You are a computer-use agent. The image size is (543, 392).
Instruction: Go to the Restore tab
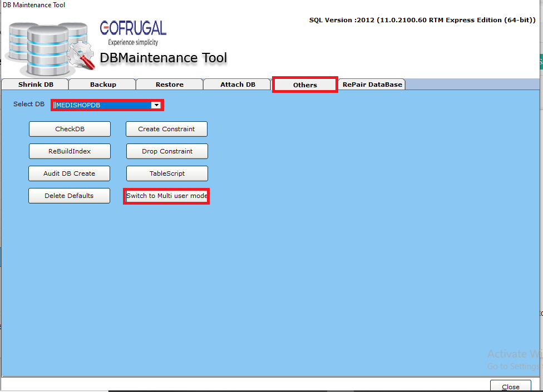click(x=169, y=85)
